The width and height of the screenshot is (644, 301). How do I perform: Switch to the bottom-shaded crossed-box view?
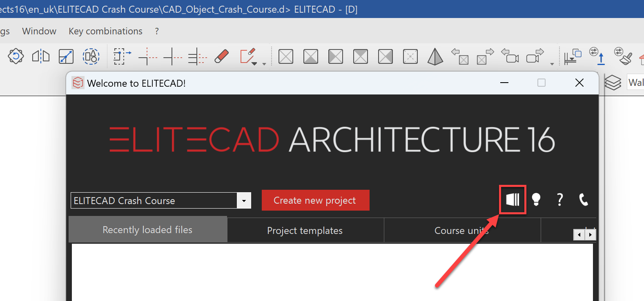(311, 56)
